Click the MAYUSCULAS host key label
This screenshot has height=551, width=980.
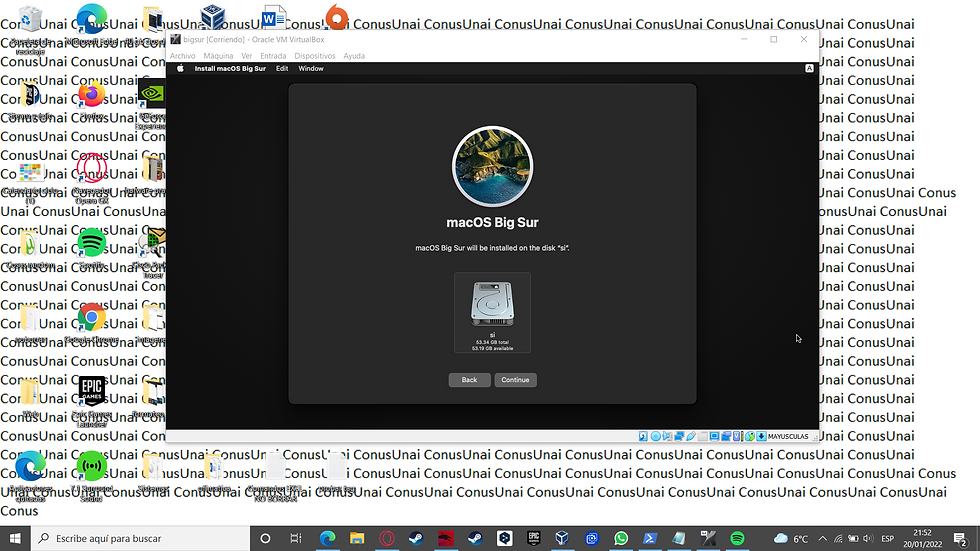click(x=788, y=436)
